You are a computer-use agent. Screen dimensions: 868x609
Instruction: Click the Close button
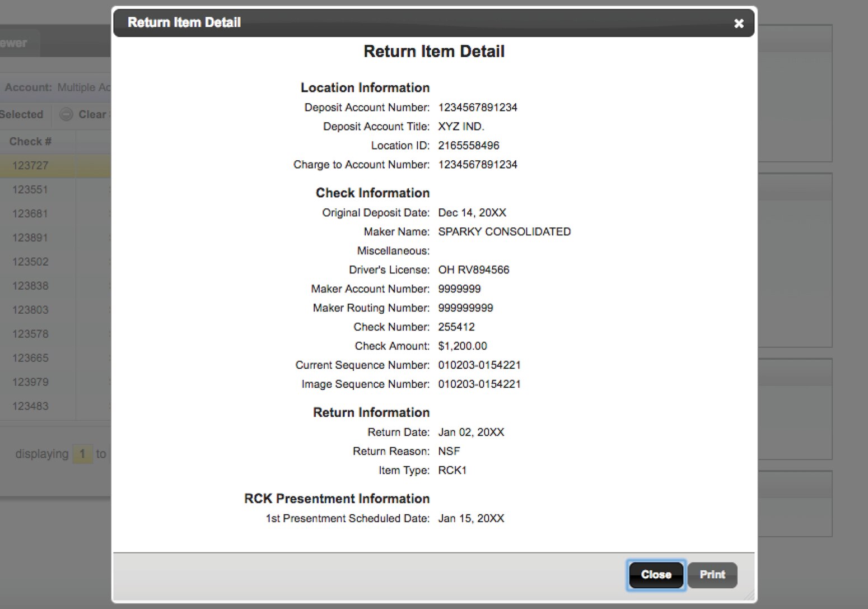[x=656, y=575]
